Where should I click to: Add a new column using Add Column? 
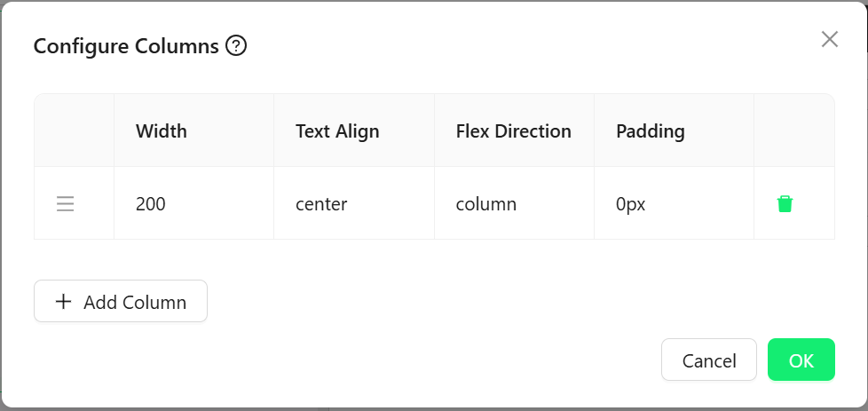pyautogui.click(x=121, y=301)
